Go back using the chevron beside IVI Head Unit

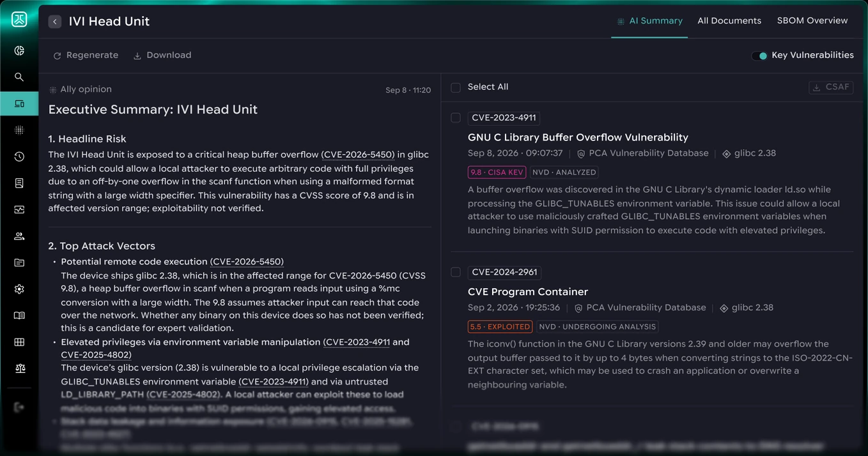click(55, 22)
